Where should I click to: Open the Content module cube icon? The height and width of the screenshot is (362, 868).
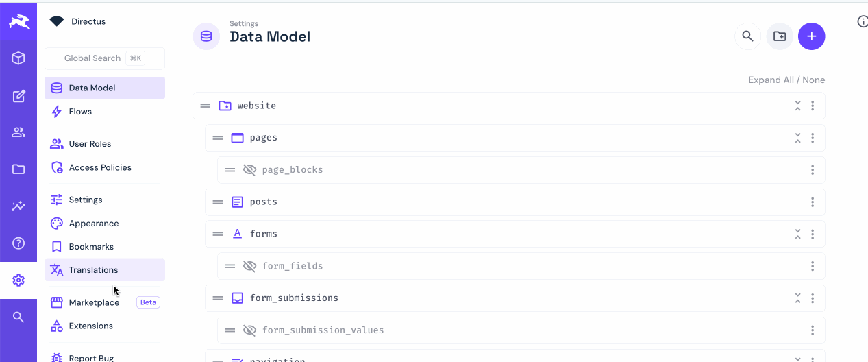(18, 58)
